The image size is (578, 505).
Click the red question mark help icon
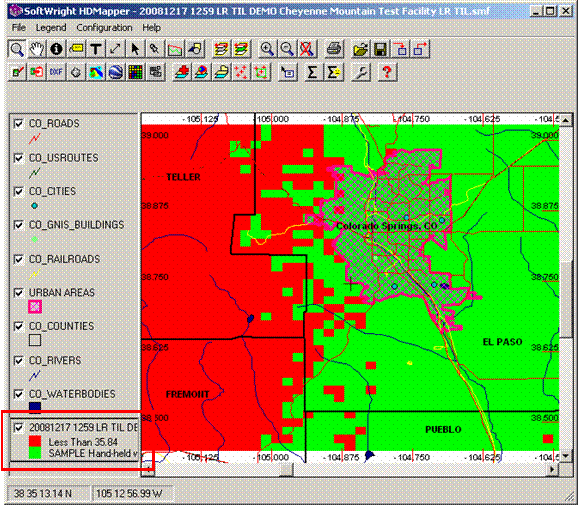[x=387, y=72]
